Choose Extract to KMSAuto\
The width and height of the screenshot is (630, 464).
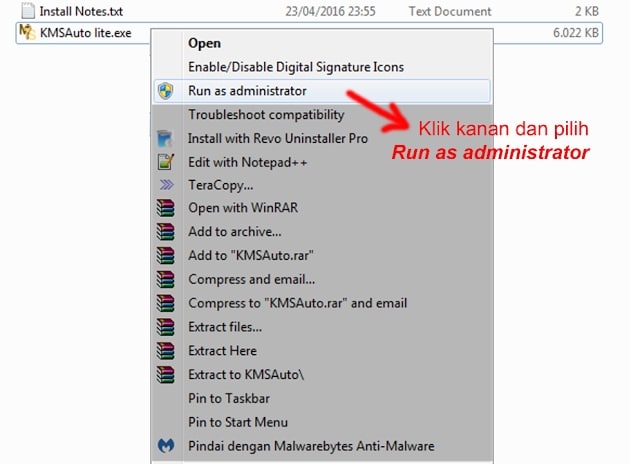(322, 374)
